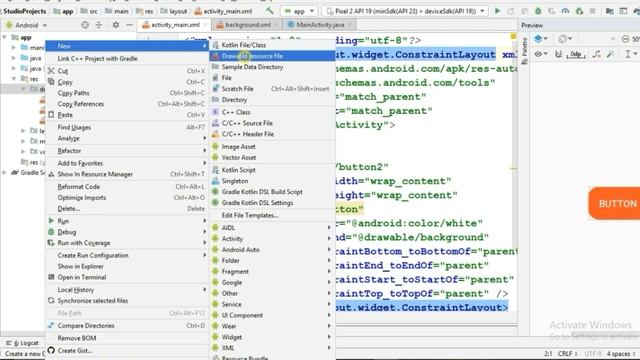Screen dimensions: 640x360
Task: Choose Image Asset from the submenu
Action: [x=272, y=147]
